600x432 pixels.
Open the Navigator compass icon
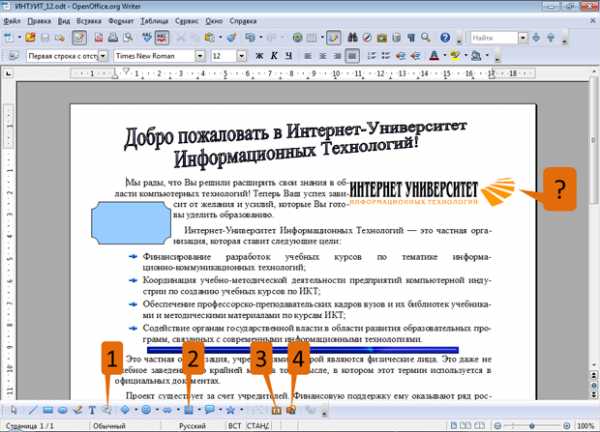click(x=367, y=37)
